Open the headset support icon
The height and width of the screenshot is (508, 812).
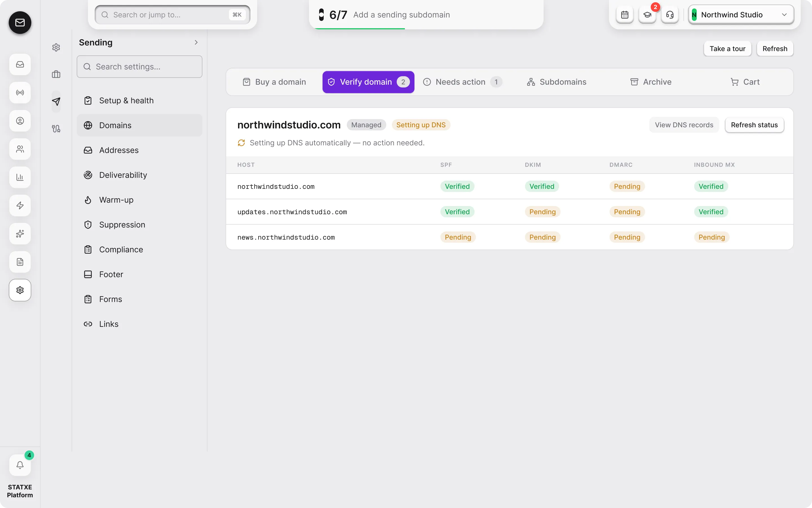tap(669, 15)
